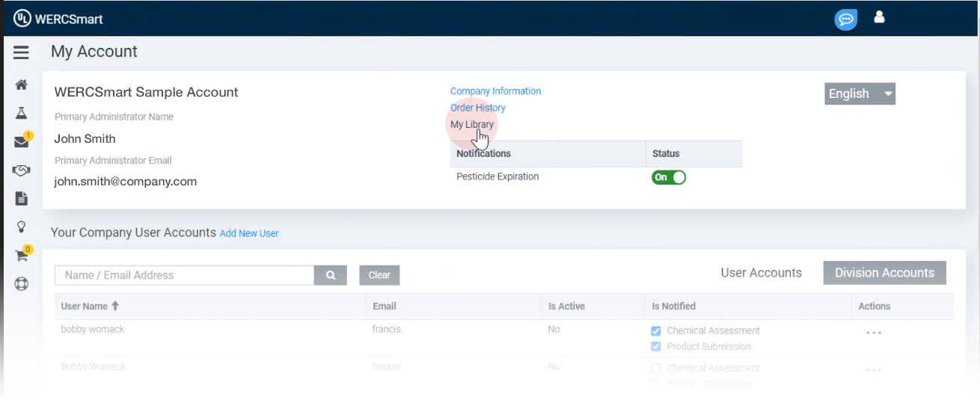The image size is (980, 406).
Task: Open Order History link
Action: [x=478, y=108]
